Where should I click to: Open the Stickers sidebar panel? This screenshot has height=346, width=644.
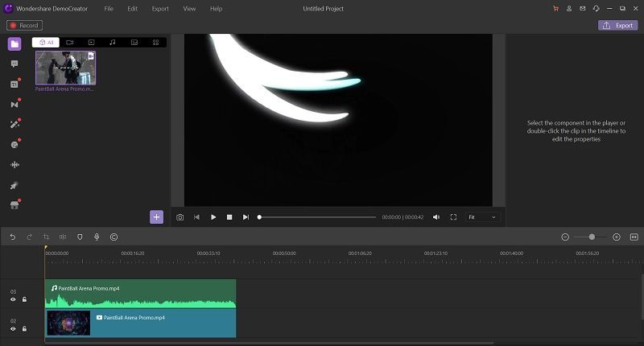coord(14,145)
